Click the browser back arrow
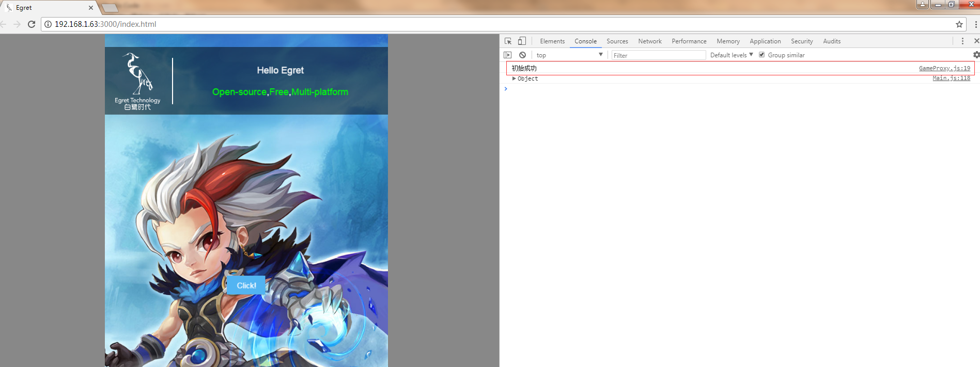This screenshot has width=980, height=367. [x=3, y=24]
